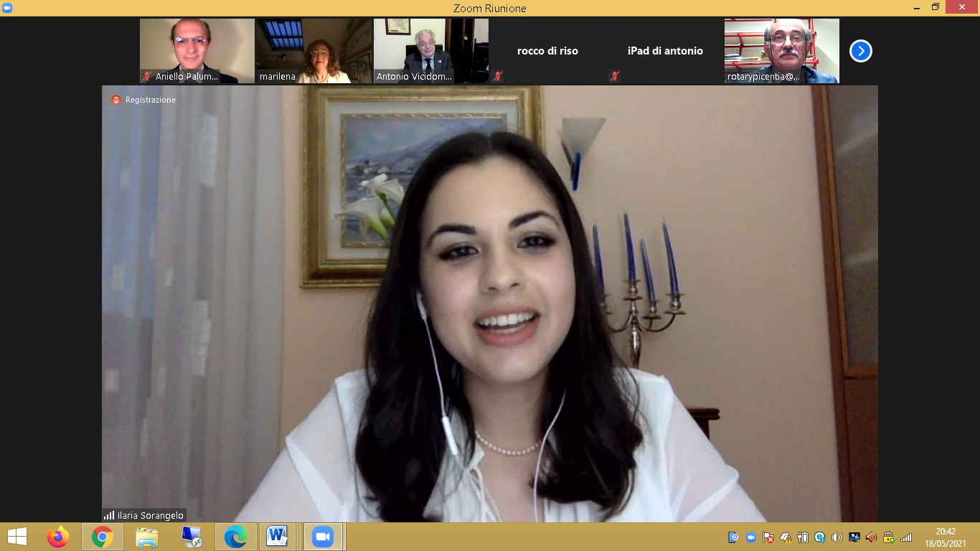Screen dimensions: 980x551
Task: Switch to Microsoft Word in the taskbar
Action: (277, 537)
